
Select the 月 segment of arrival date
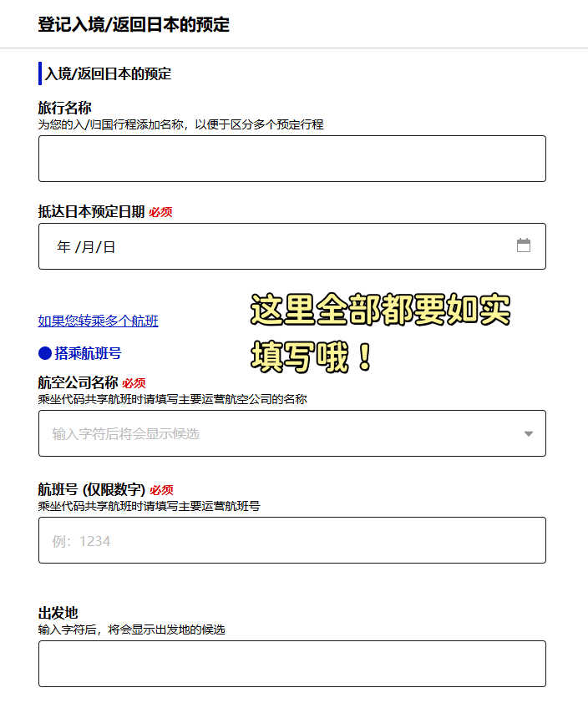click(x=88, y=247)
